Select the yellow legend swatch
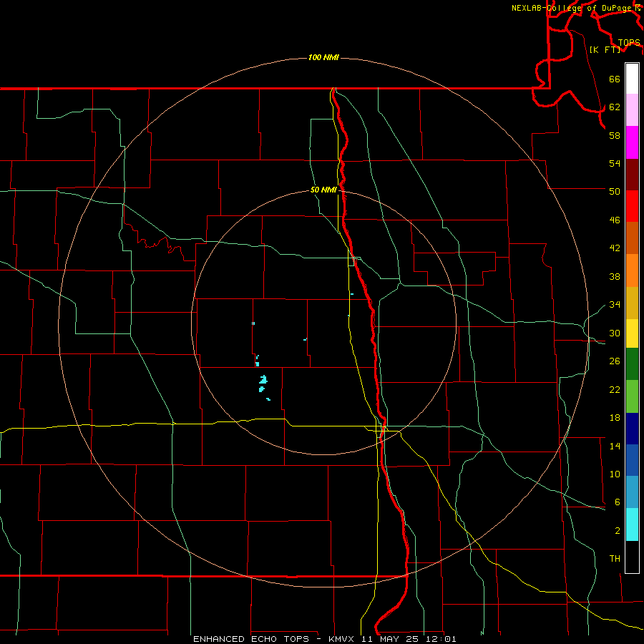 [x=632, y=333]
